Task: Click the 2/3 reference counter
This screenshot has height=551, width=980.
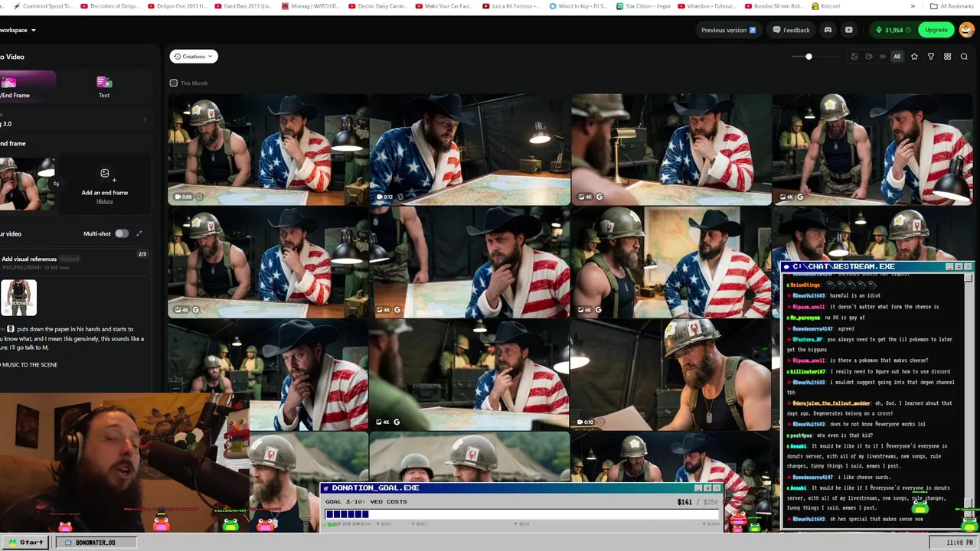Action: point(142,254)
